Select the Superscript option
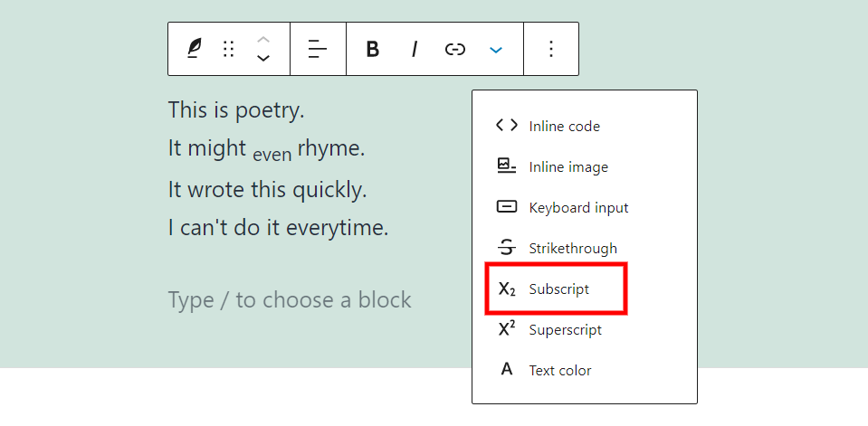This screenshot has height=426, width=868. coord(565,330)
